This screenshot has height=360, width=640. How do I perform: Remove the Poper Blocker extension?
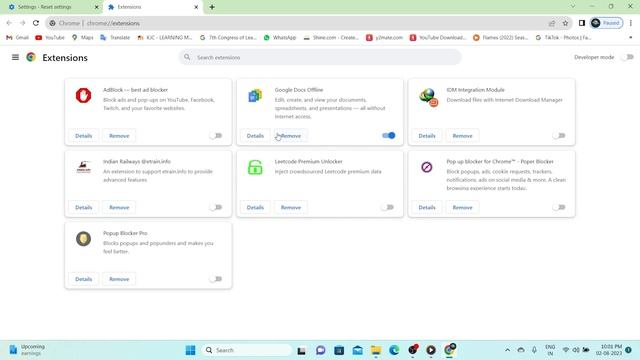click(x=462, y=207)
